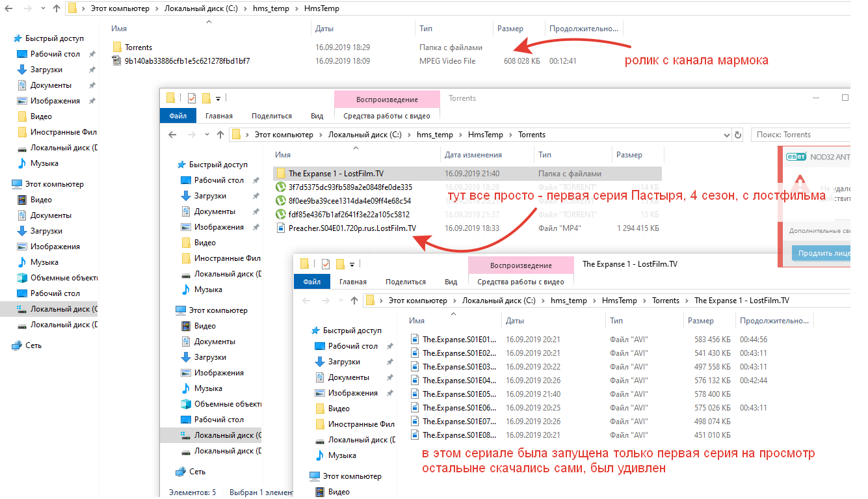Click hms_temp breadcrumb in The Expanse window
The width and height of the screenshot is (868, 499).
pyautogui.click(x=568, y=301)
